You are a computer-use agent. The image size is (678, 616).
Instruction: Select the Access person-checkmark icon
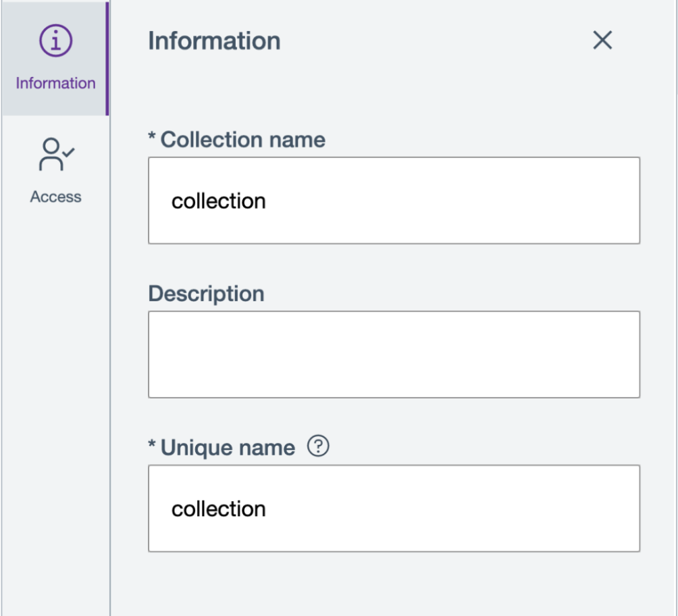[55, 154]
